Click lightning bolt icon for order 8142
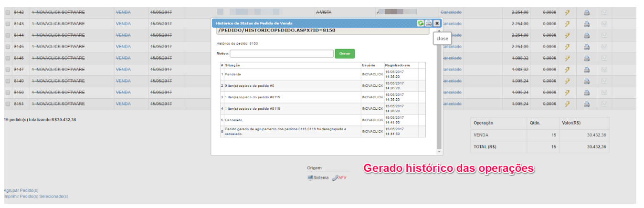 click(567, 12)
